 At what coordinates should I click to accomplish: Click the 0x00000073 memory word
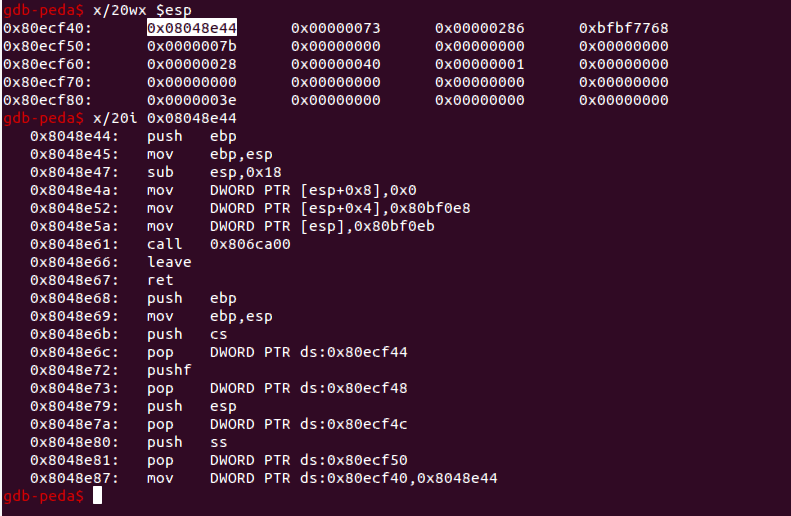click(x=336, y=28)
